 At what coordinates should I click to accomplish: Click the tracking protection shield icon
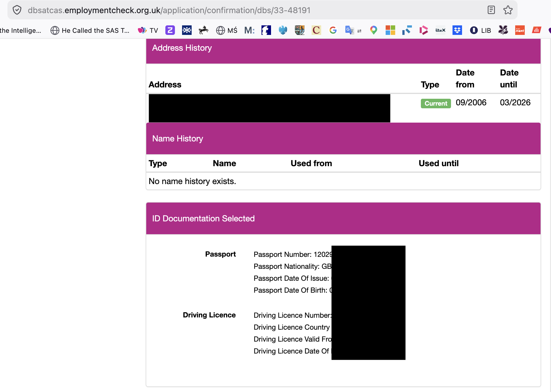(x=17, y=10)
